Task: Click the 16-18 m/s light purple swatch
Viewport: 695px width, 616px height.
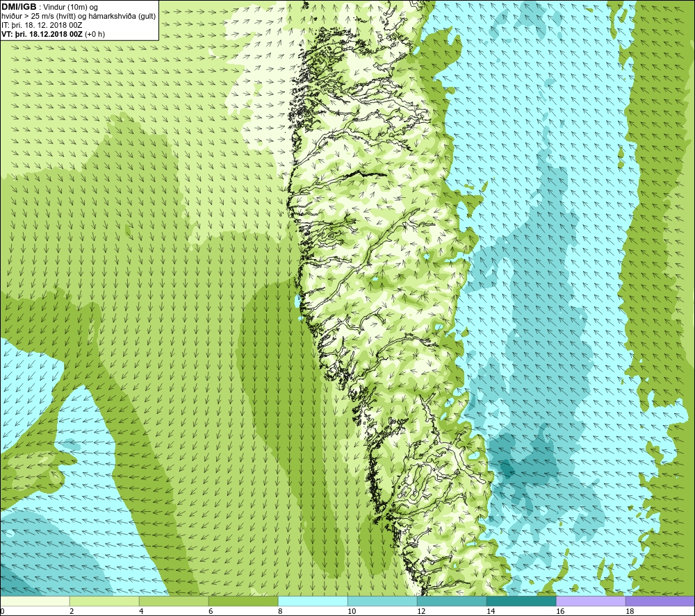Action: pyautogui.click(x=591, y=601)
